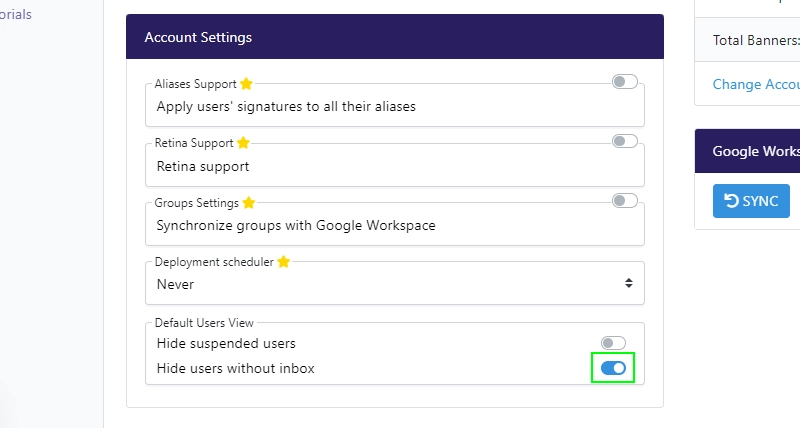
Task: Select the Total Banners row
Action: coord(747,40)
